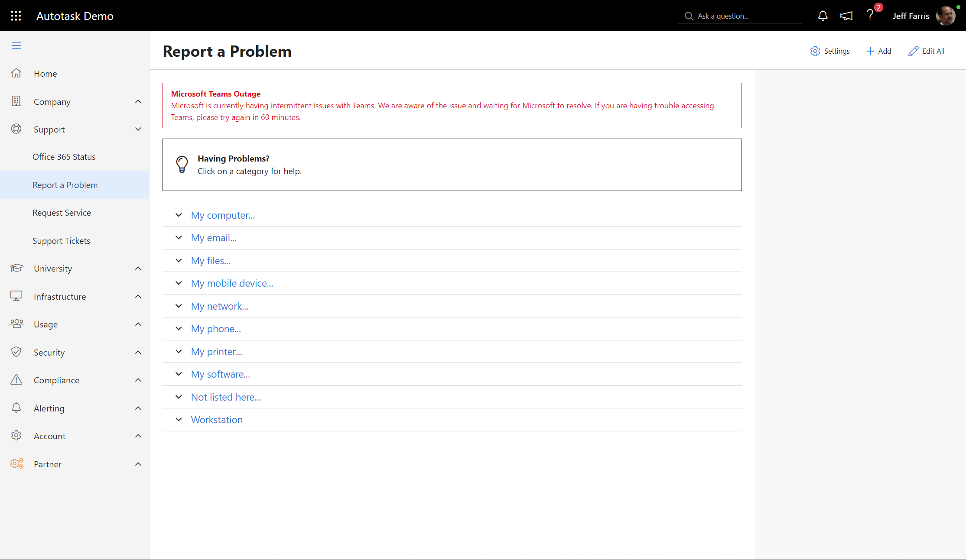Click the Add plus icon
Image resolution: width=966 pixels, height=560 pixels.
click(870, 51)
